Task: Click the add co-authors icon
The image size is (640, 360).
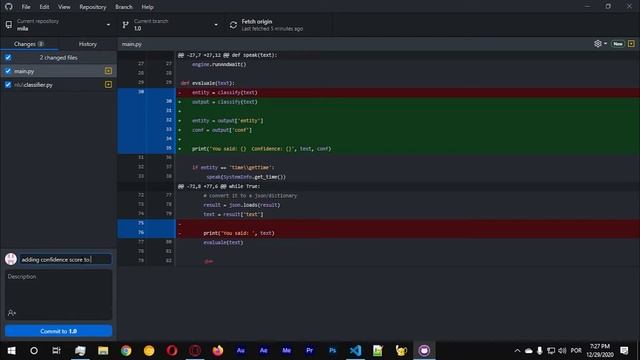Action: 11,313
